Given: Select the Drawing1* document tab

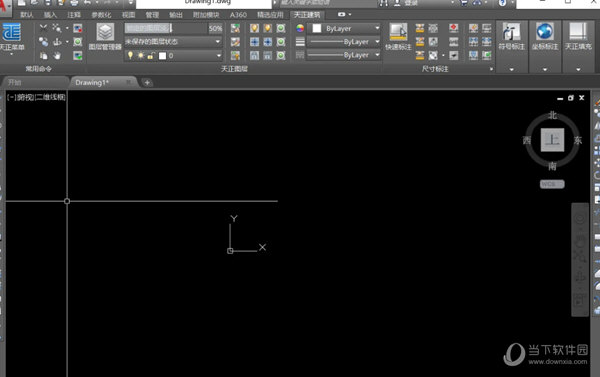Looking at the screenshot, I should click(103, 82).
